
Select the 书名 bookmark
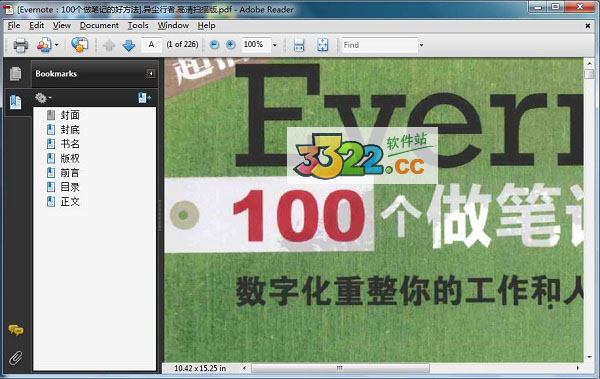pos(70,144)
